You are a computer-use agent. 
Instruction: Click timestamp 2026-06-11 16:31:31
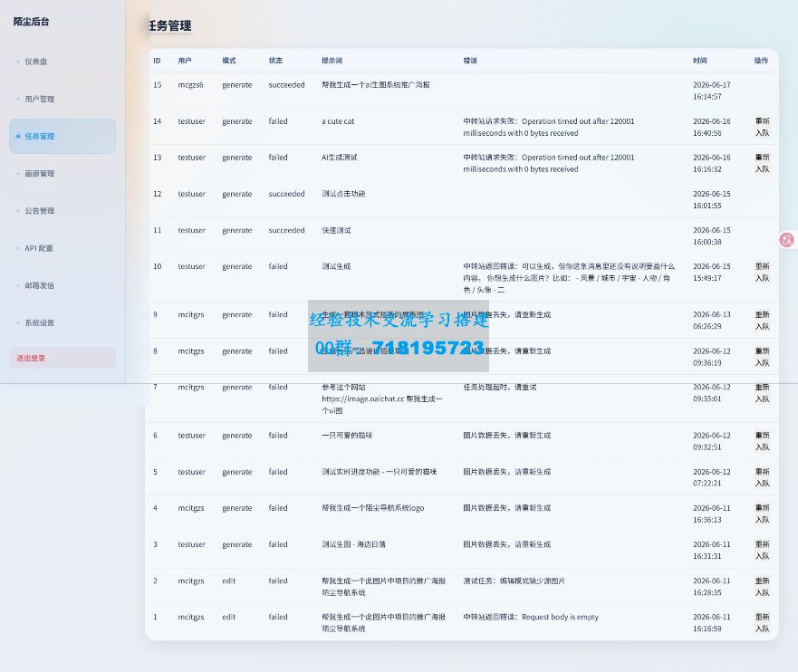(711, 551)
